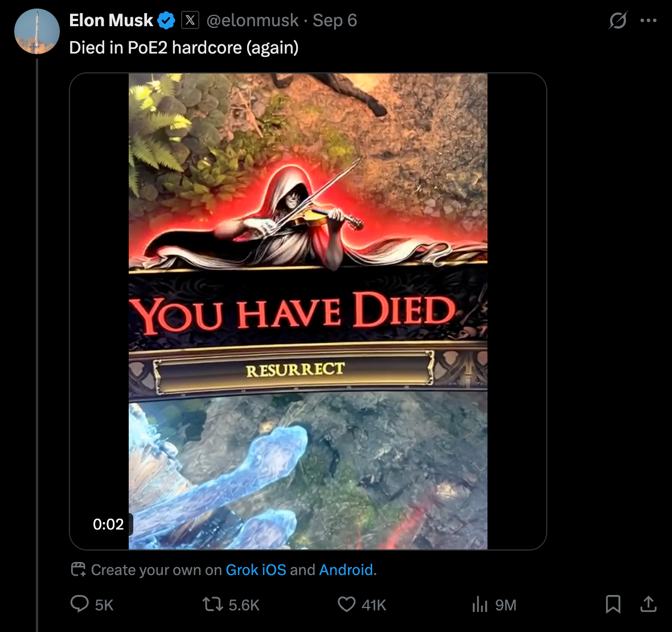The width and height of the screenshot is (672, 632).
Task: View post analytics bar chart icon
Action: tap(480, 604)
